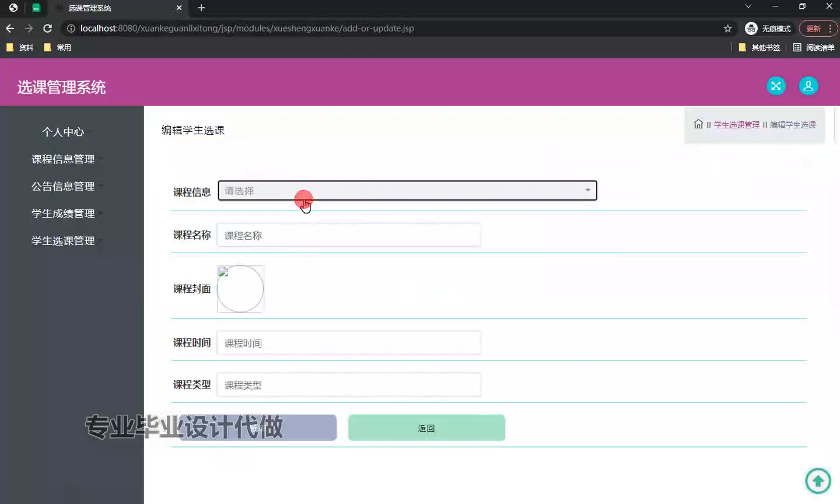This screenshot has height=504, width=840.
Task: Reload the page with refresh icon
Action: (48, 28)
